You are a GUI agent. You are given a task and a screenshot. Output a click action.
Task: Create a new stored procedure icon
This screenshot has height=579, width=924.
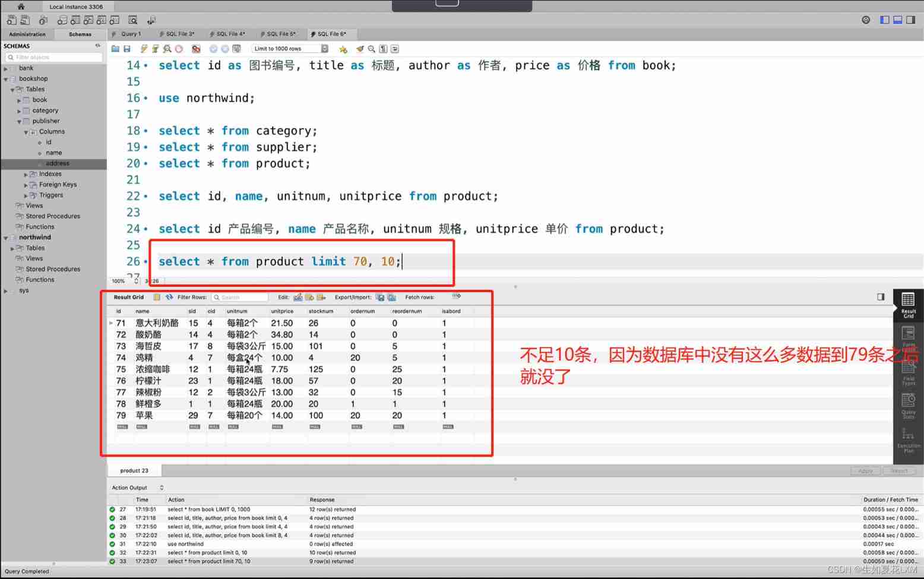tap(102, 20)
